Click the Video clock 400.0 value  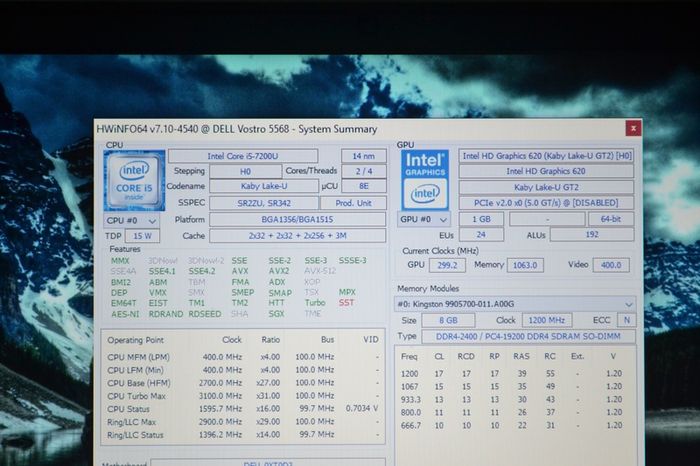coord(611,265)
